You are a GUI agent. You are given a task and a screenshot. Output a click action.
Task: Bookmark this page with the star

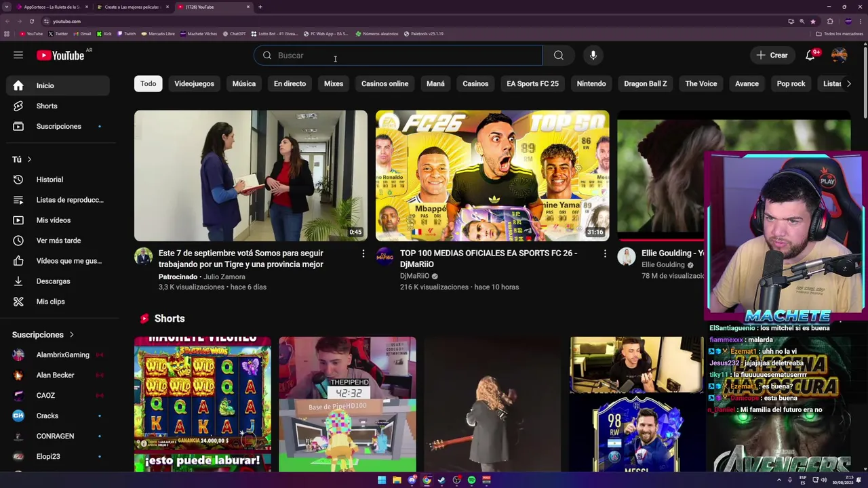813,21
